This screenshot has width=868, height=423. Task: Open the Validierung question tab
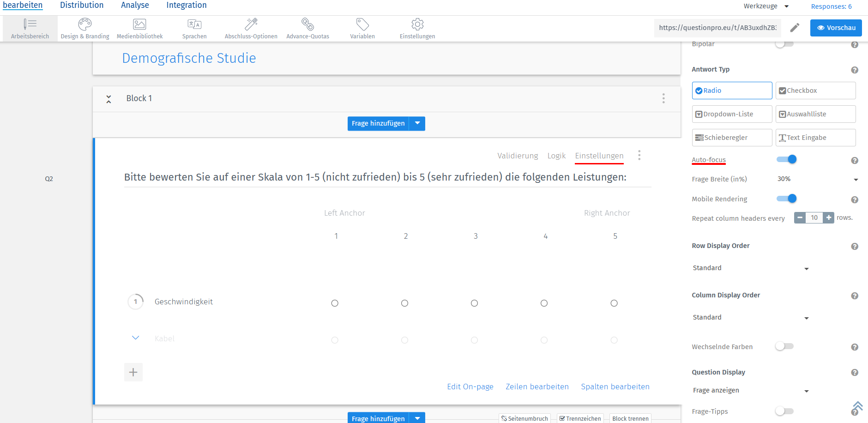518,156
